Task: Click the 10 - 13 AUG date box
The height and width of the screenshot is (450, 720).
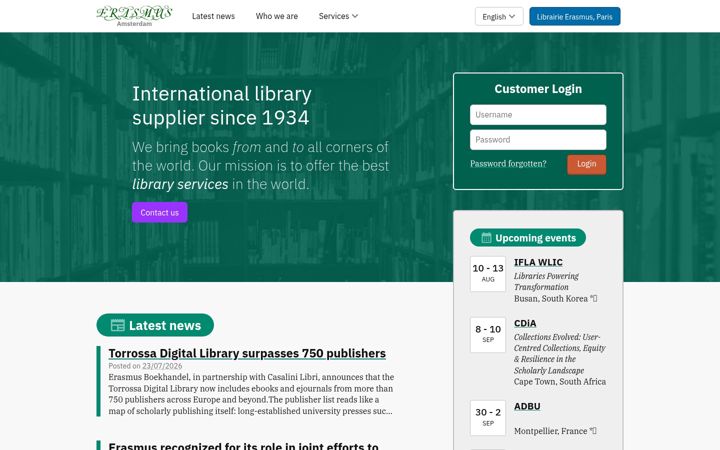Action: [x=488, y=274]
